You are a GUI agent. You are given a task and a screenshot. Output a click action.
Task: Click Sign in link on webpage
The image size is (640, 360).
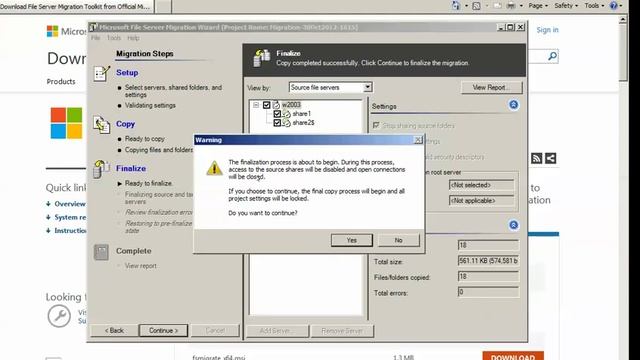(x=547, y=30)
